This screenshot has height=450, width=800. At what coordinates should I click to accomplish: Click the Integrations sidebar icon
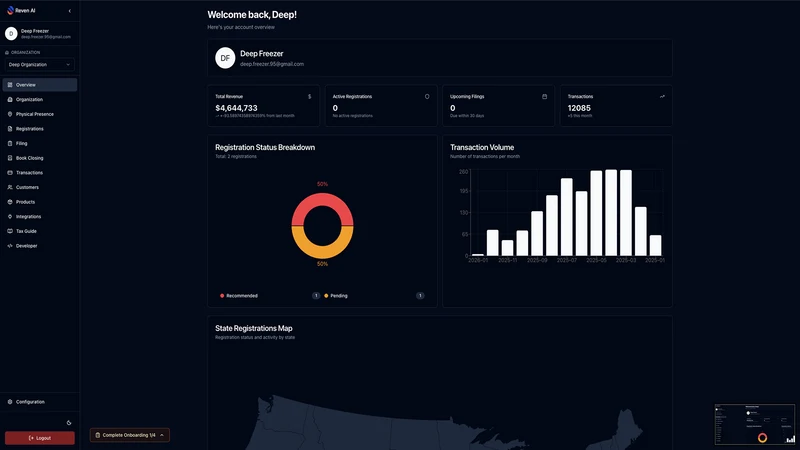(x=10, y=216)
